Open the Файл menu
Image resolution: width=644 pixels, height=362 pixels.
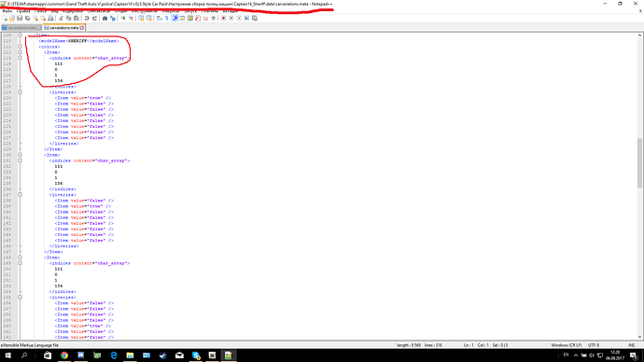click(7, 11)
